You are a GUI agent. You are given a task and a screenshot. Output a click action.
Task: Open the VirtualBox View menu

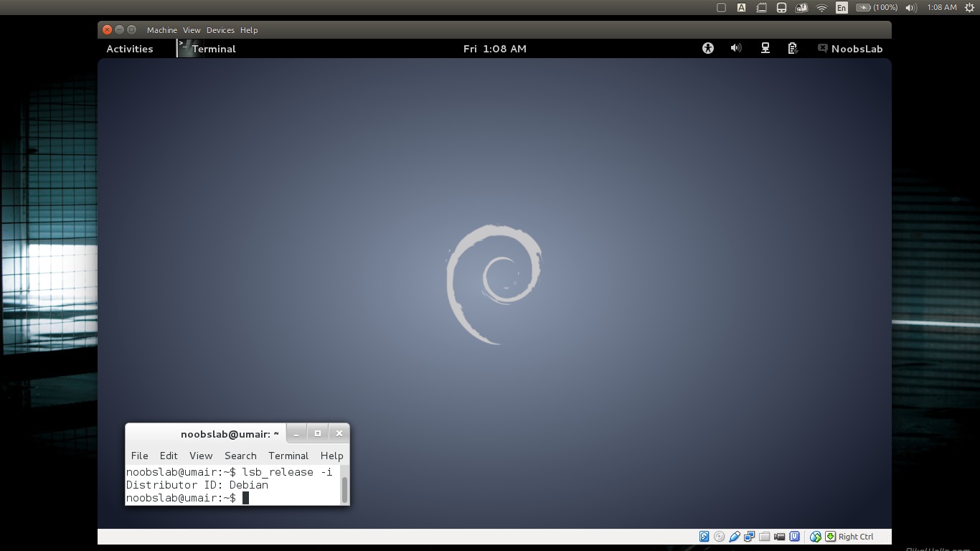click(x=192, y=30)
